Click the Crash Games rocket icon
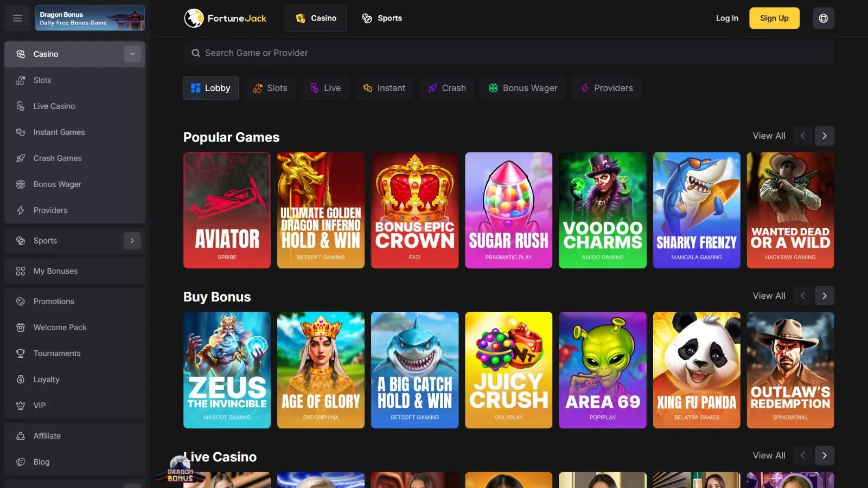This screenshot has width=868, height=488. point(21,158)
